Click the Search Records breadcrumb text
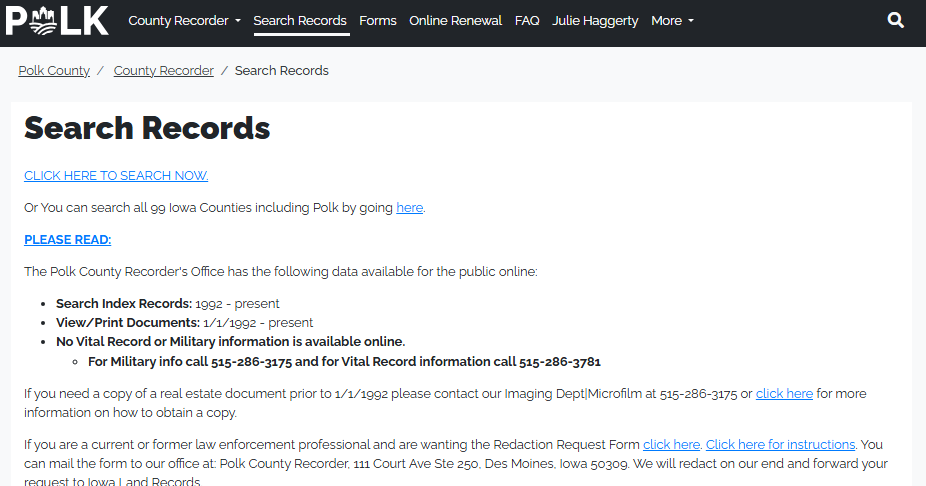926x486 pixels. click(282, 71)
